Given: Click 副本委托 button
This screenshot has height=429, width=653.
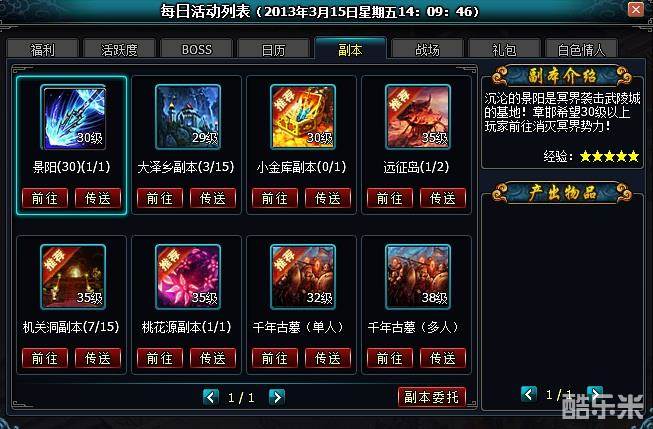Looking at the screenshot, I should [431, 397].
